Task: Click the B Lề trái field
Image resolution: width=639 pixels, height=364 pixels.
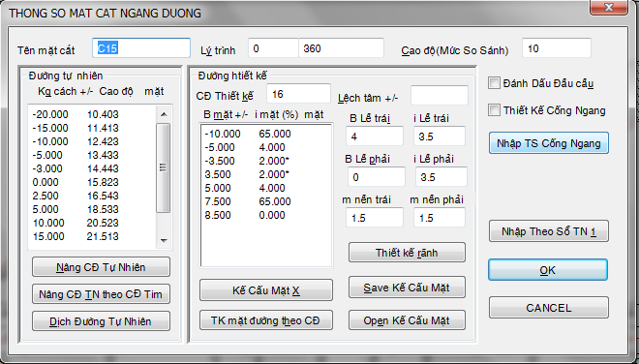Action: pos(375,136)
